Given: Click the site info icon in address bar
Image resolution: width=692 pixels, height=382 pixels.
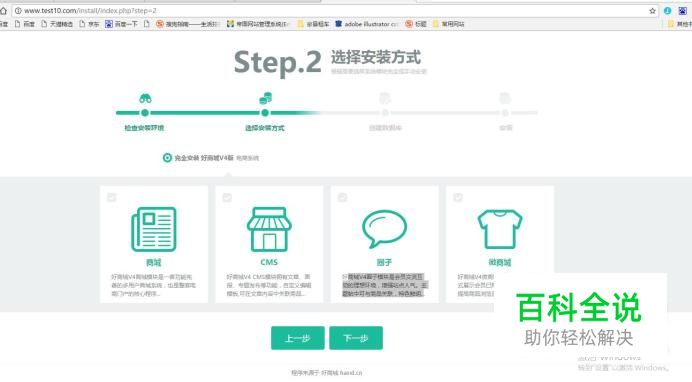Looking at the screenshot, I should point(18,11).
